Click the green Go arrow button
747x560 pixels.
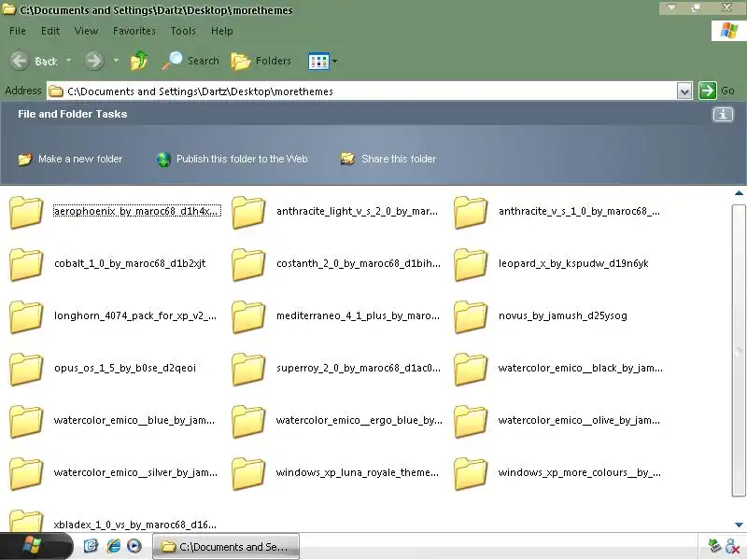click(708, 91)
